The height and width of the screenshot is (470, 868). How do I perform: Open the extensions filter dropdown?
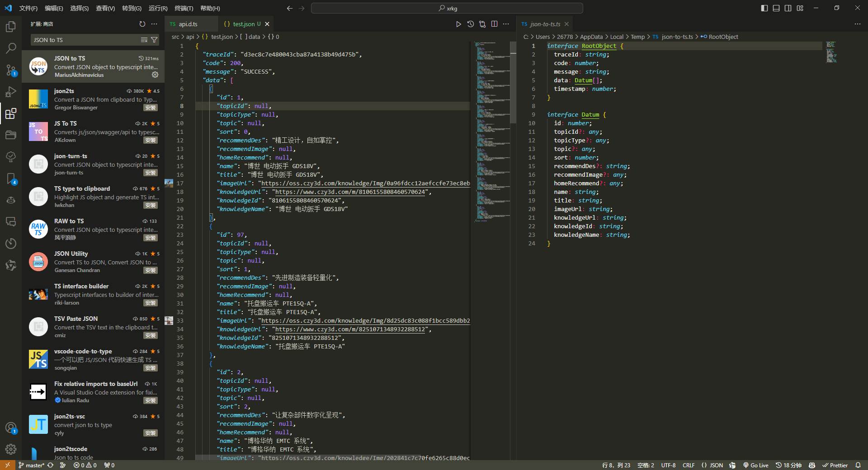[154, 40]
